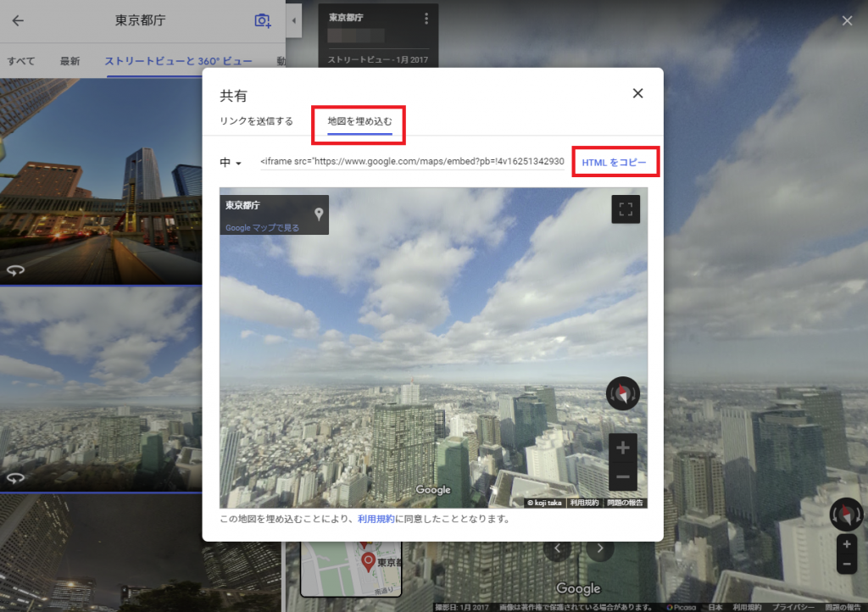Click the compass in the embed preview

click(623, 393)
